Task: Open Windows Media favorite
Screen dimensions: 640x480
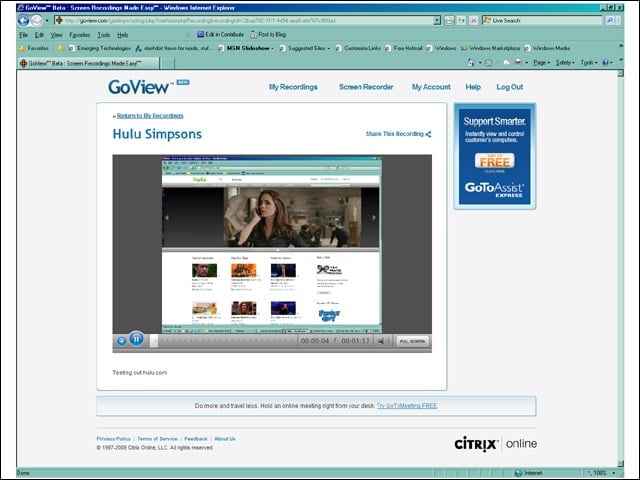Action: click(x=547, y=48)
